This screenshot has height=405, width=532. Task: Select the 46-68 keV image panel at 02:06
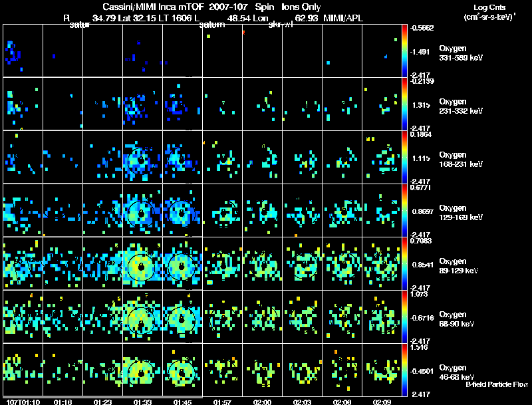(x=342, y=370)
